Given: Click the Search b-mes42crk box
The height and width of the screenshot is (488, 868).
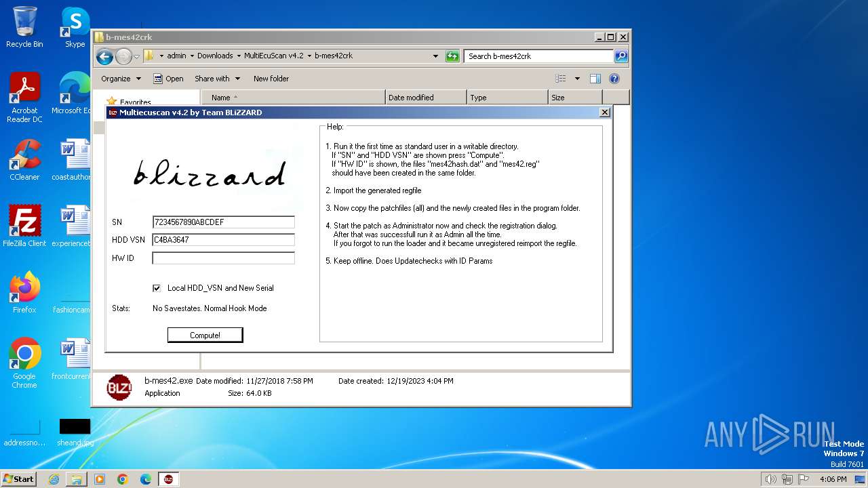Looking at the screenshot, I should [x=539, y=56].
